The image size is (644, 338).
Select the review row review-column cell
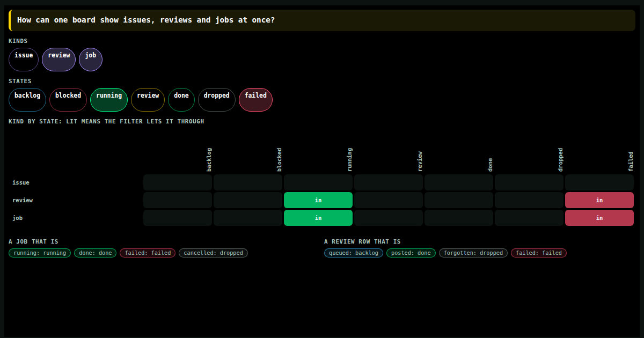point(389,200)
